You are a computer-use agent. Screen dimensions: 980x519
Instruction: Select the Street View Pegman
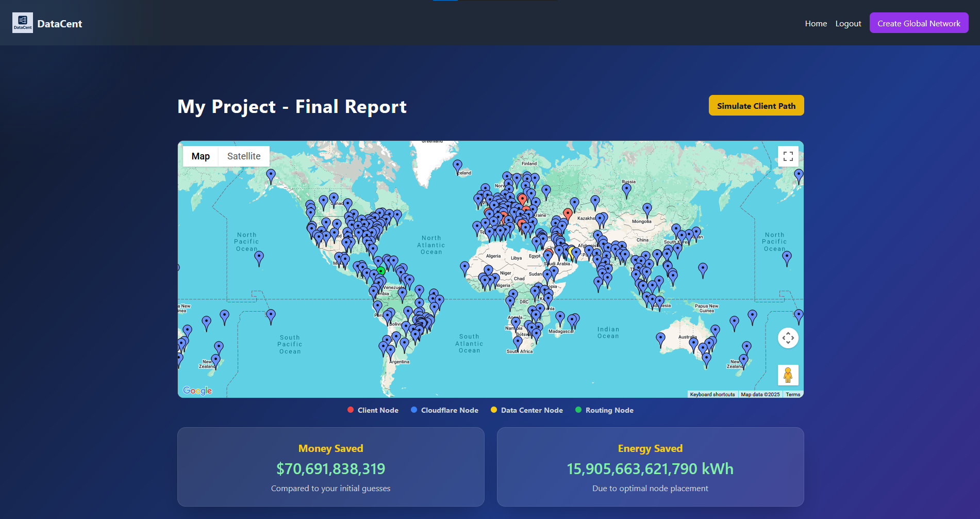(788, 375)
